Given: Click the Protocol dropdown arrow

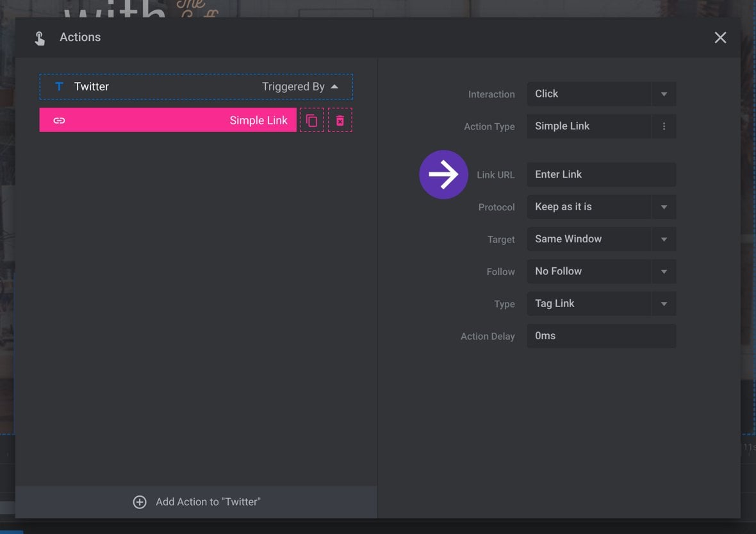Looking at the screenshot, I should (x=664, y=207).
